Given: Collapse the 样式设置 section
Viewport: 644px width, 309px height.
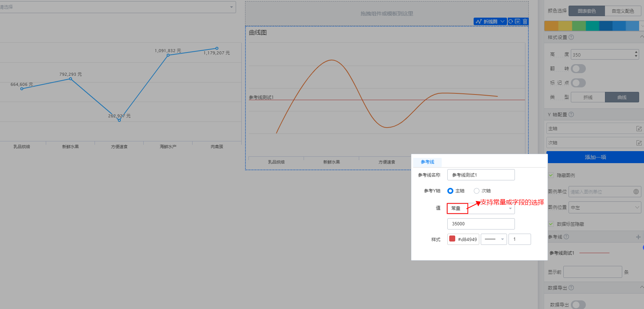Looking at the screenshot, I should pyautogui.click(x=642, y=37).
